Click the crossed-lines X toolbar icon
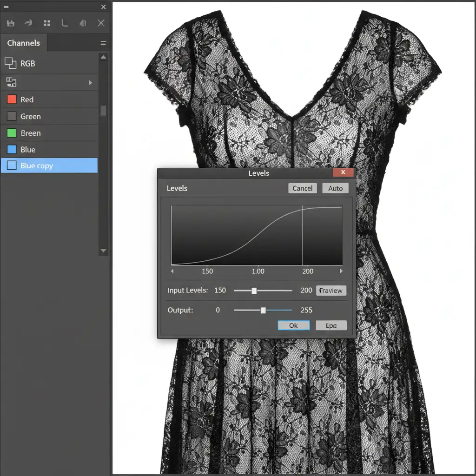Image resolution: width=476 pixels, height=476 pixels. click(100, 23)
